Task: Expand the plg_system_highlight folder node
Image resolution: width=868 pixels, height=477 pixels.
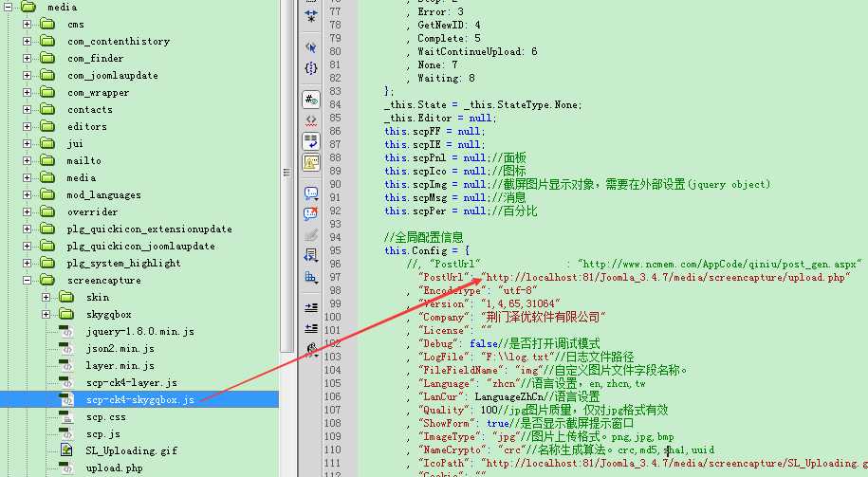Action: click(x=27, y=263)
